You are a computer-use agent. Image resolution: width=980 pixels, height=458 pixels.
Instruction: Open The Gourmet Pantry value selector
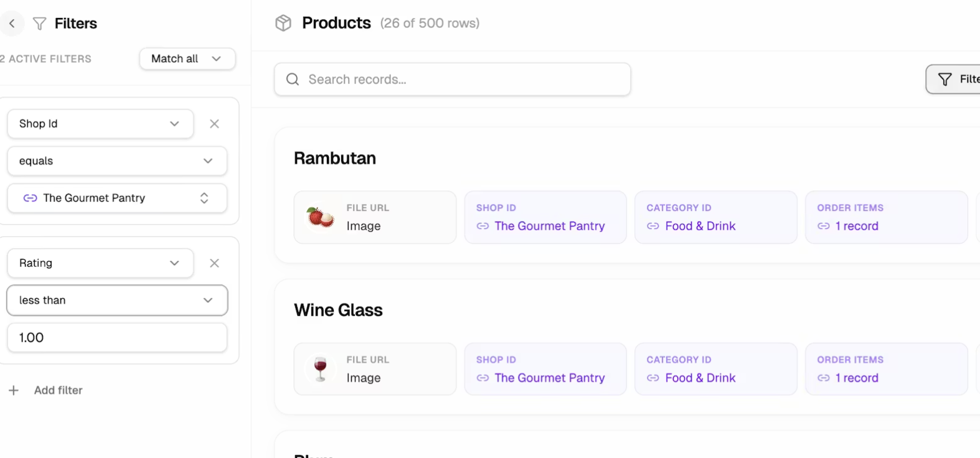pos(117,198)
